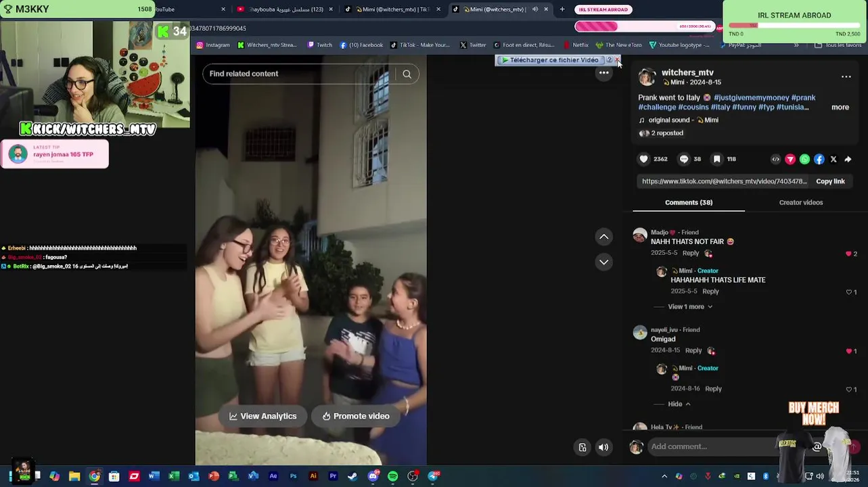Expand the description with the more link

pos(840,107)
